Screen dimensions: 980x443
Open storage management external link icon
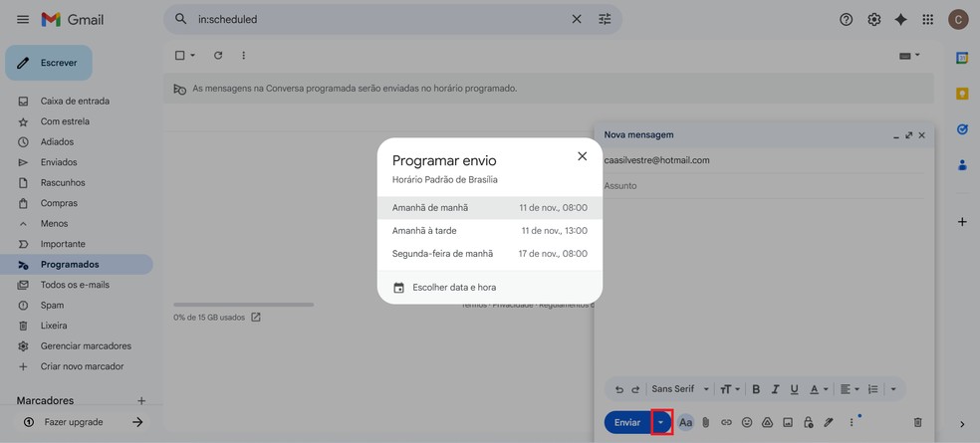pos(256,317)
